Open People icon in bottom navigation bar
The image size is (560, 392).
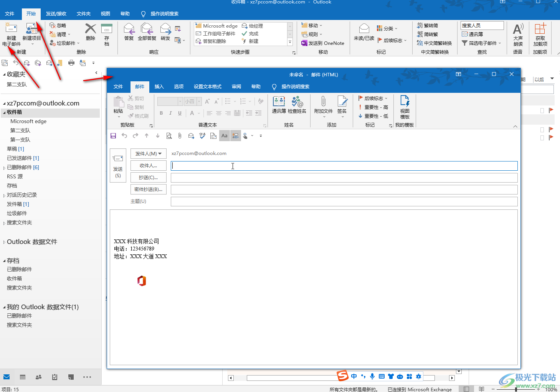38,377
